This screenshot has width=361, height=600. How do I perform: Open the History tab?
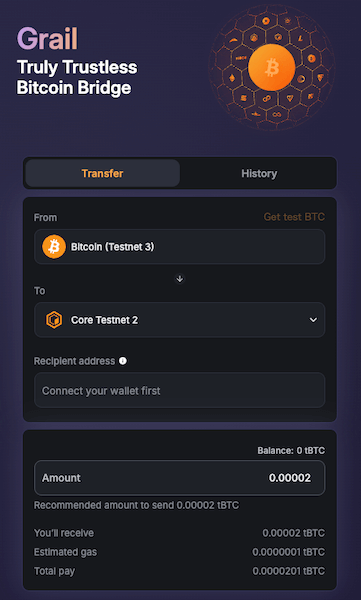tap(259, 173)
